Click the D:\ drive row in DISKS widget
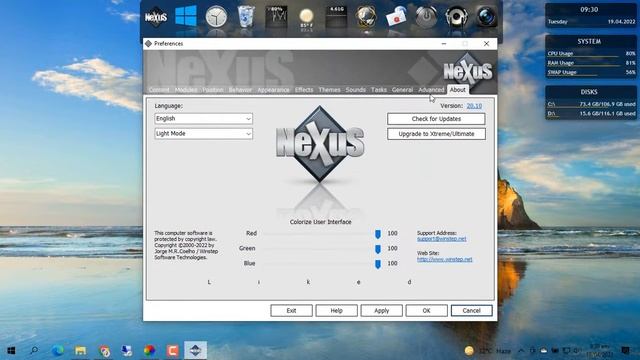 tap(591, 113)
